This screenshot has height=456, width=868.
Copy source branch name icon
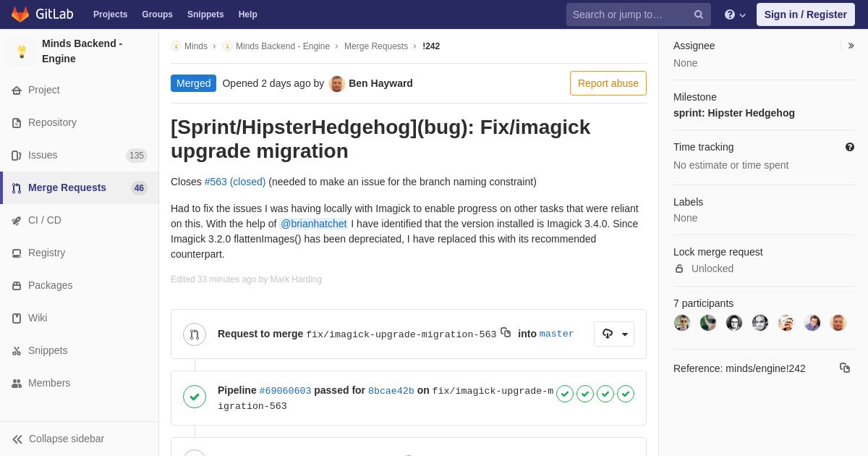pyautogui.click(x=506, y=332)
